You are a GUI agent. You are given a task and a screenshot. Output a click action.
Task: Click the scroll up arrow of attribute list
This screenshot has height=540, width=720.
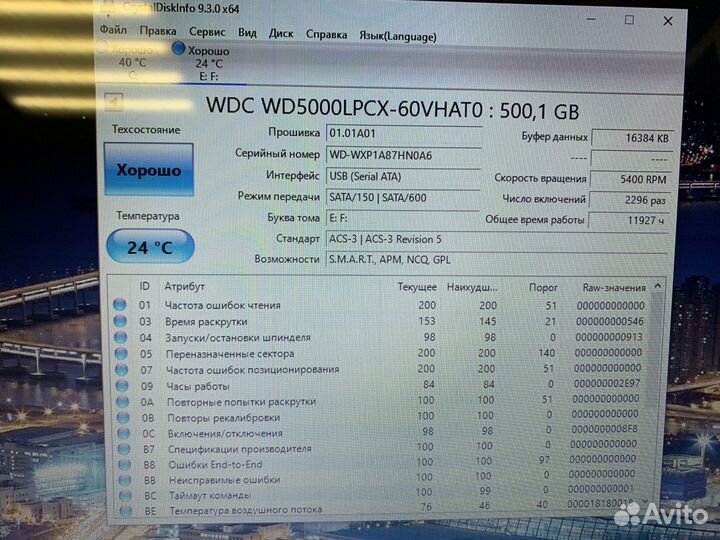pos(658,286)
